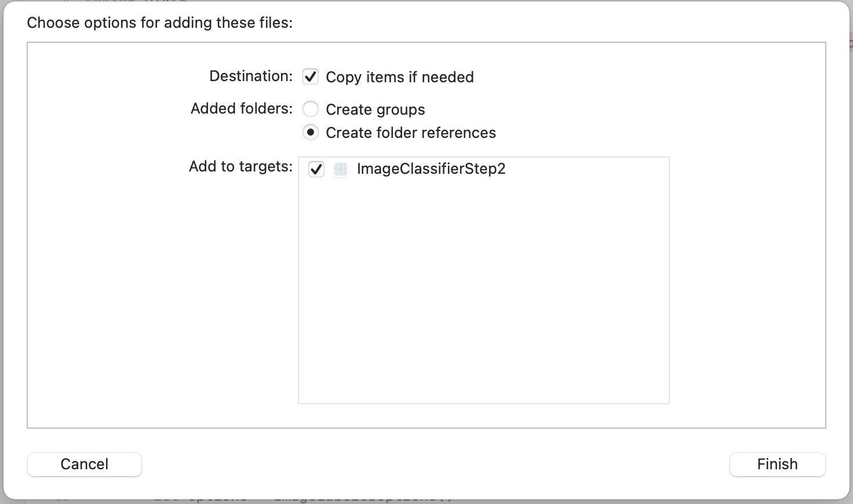Click the "Copy items if needed" label text

point(400,77)
